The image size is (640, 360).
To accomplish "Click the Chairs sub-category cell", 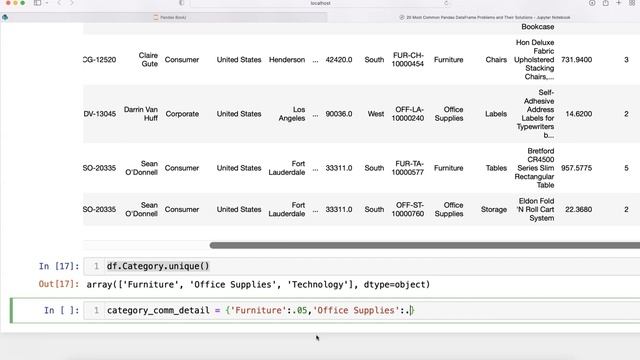I will tap(496, 60).
